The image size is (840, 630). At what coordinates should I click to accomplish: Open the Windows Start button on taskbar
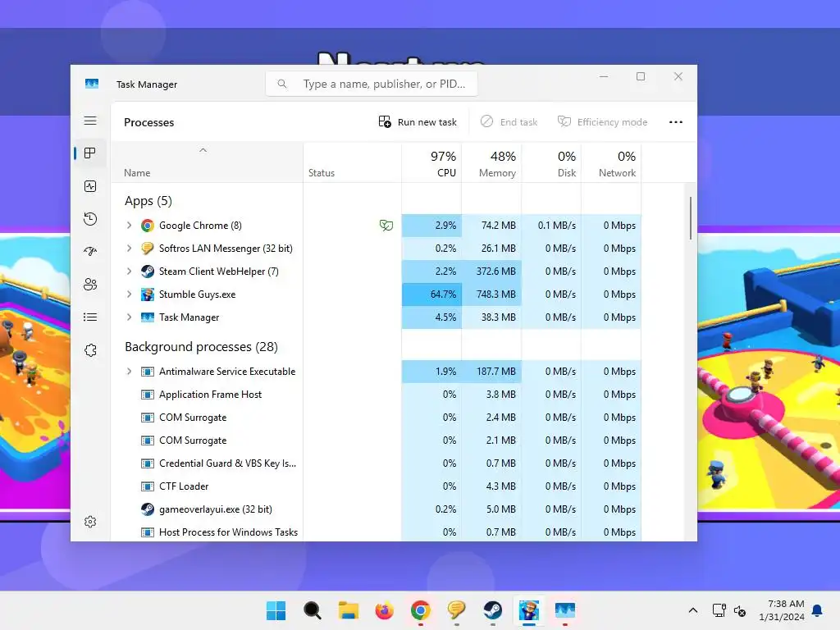click(x=276, y=610)
